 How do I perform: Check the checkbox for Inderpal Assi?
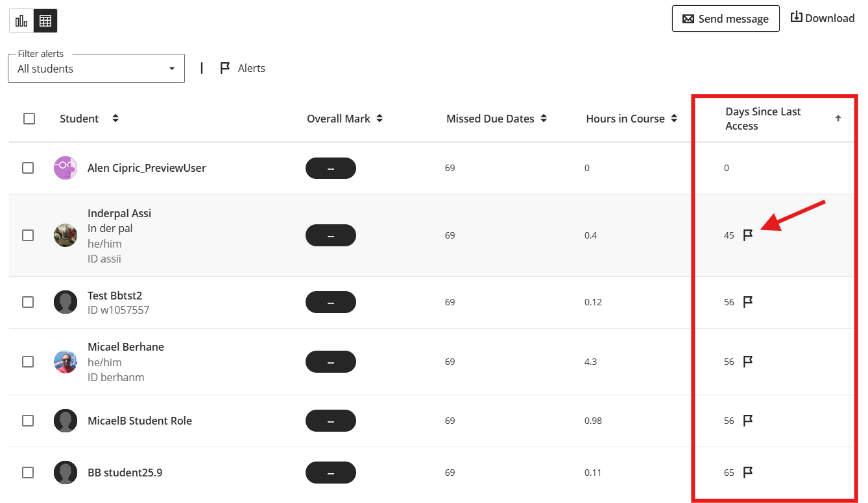click(x=28, y=235)
